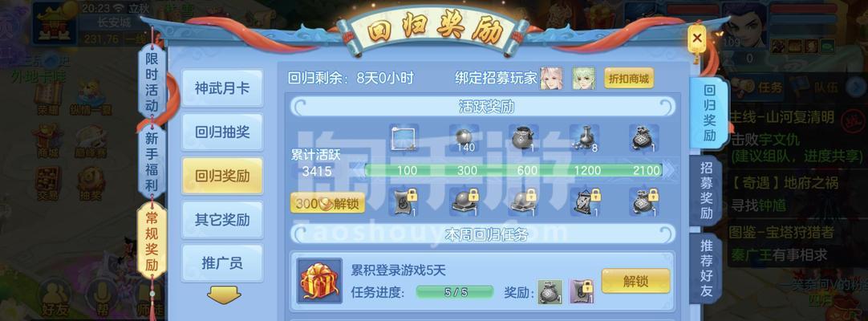
Task: Tap the locked bag reward under 2100
Action: click(644, 201)
